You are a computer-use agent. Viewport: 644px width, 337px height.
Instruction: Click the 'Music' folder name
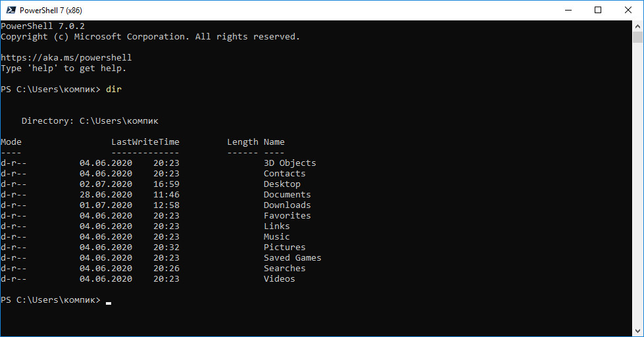pos(277,237)
